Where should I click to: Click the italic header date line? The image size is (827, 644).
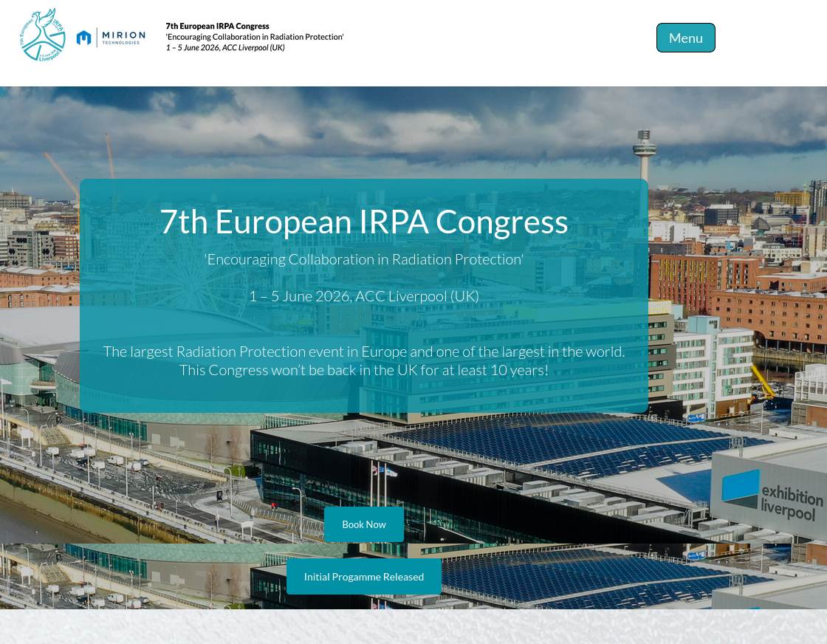point(224,48)
